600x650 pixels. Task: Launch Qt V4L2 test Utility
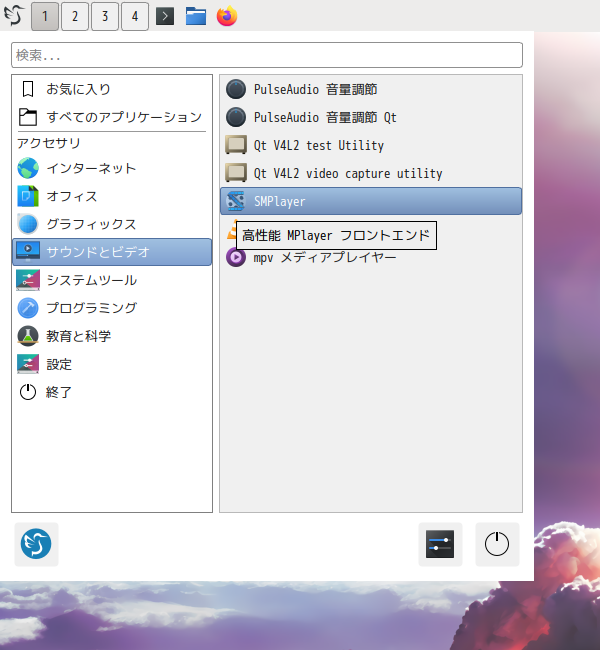[371, 146]
